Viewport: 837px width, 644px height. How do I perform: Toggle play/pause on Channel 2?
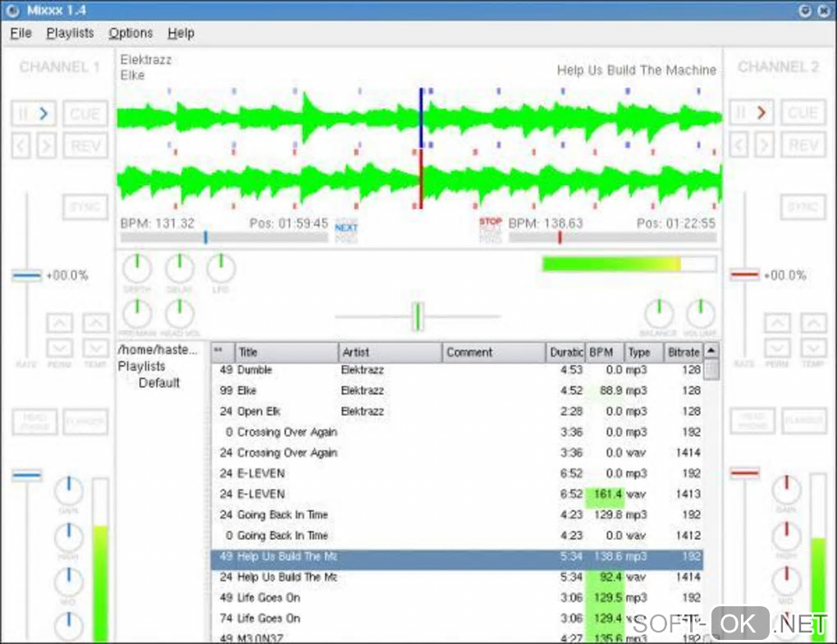pyautogui.click(x=752, y=113)
